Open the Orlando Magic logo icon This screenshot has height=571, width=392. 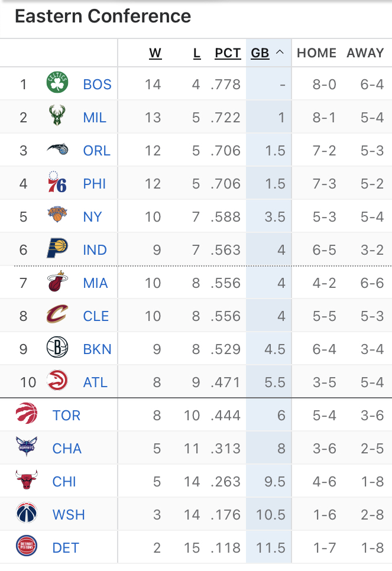pos(57,149)
